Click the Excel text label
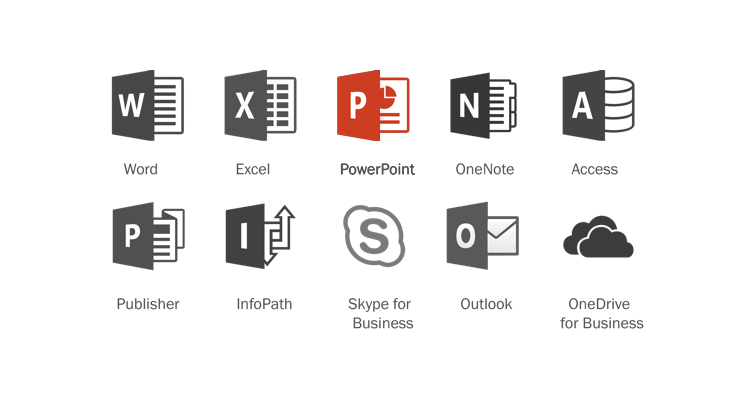Image resolution: width=750 pixels, height=400 pixels. click(253, 169)
